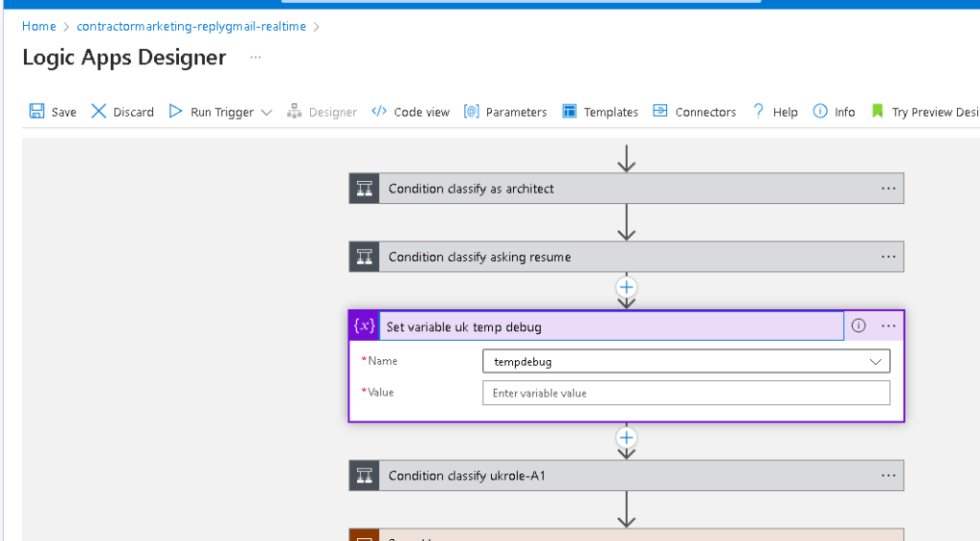
Task: Open ellipsis menu for Condition classify as architect
Action: (x=888, y=189)
